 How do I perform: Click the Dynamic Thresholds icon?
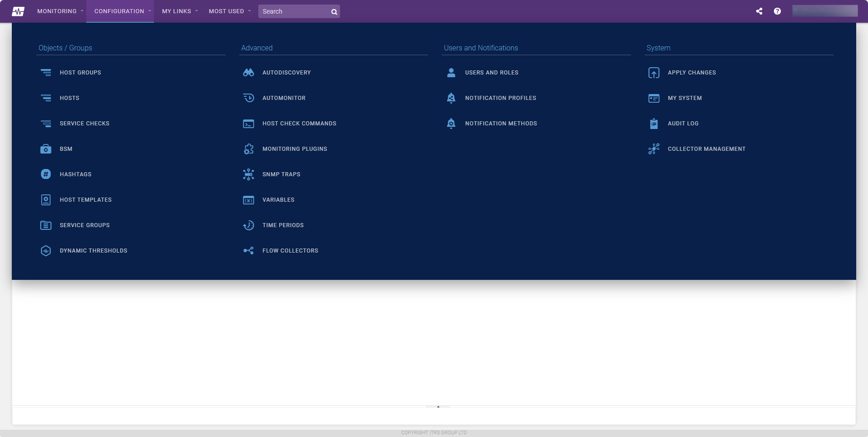point(46,251)
